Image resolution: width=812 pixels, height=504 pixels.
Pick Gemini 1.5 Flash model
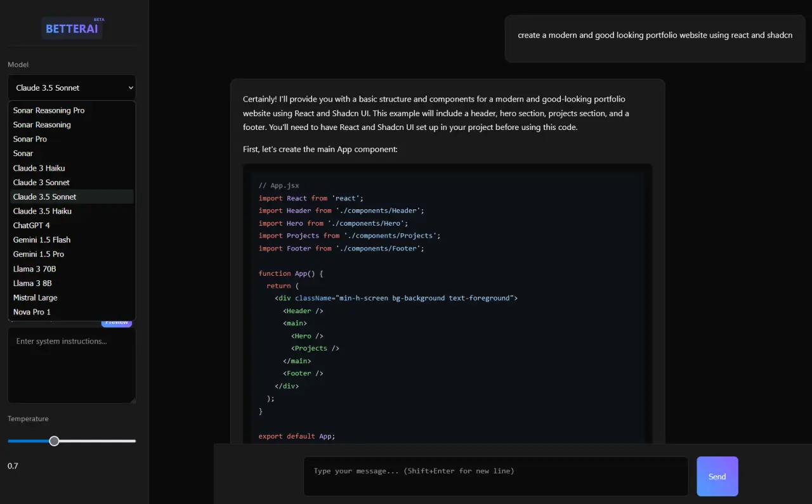72,240
